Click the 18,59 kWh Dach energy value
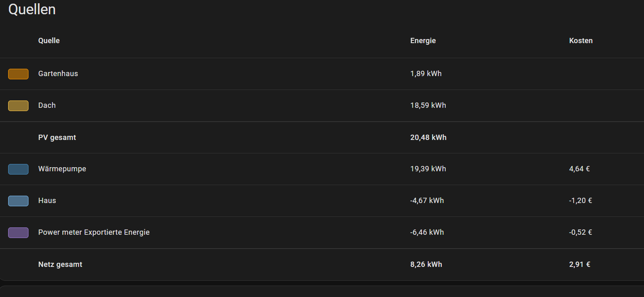 428,105
